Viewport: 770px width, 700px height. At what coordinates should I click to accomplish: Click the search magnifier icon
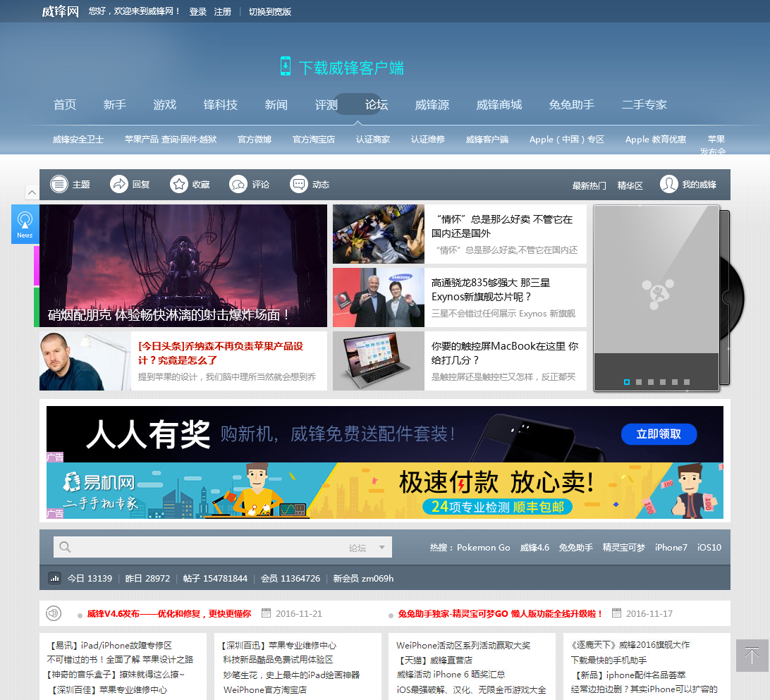(x=65, y=547)
